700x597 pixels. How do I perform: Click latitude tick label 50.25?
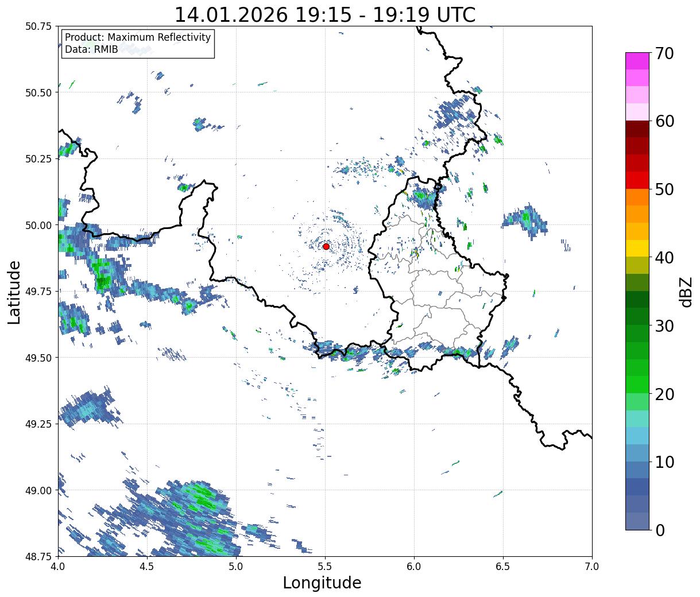38,159
